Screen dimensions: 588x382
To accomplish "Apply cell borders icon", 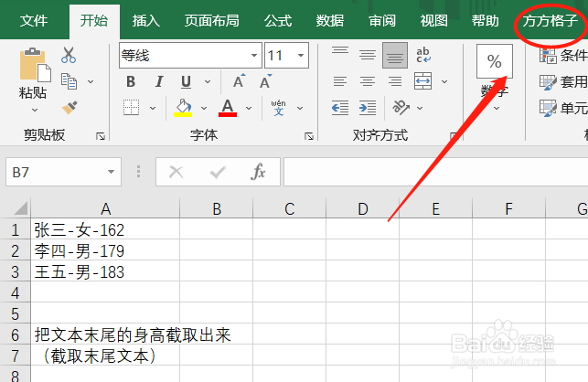I will pos(132,108).
